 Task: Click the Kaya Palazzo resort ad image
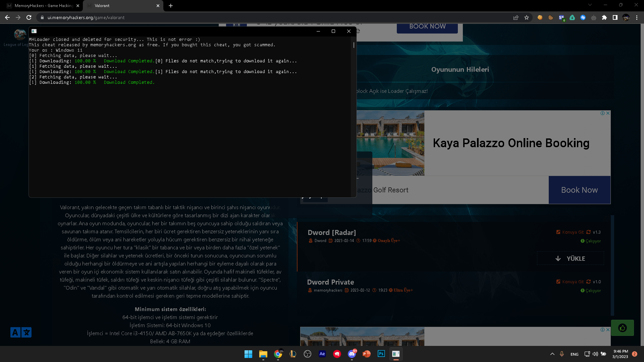coord(390,143)
